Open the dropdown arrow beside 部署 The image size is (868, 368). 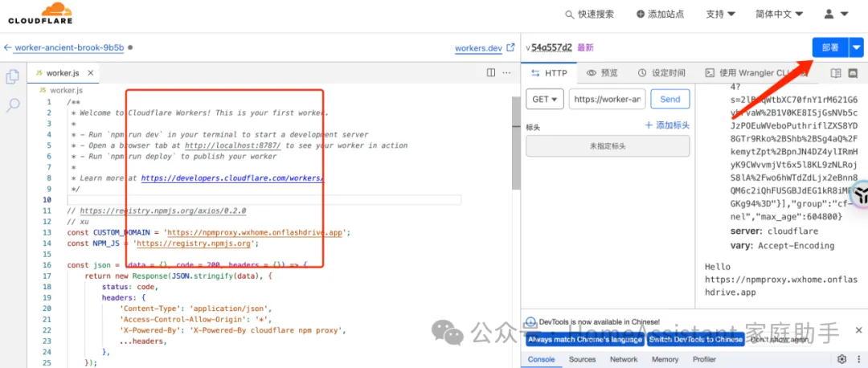pos(857,47)
